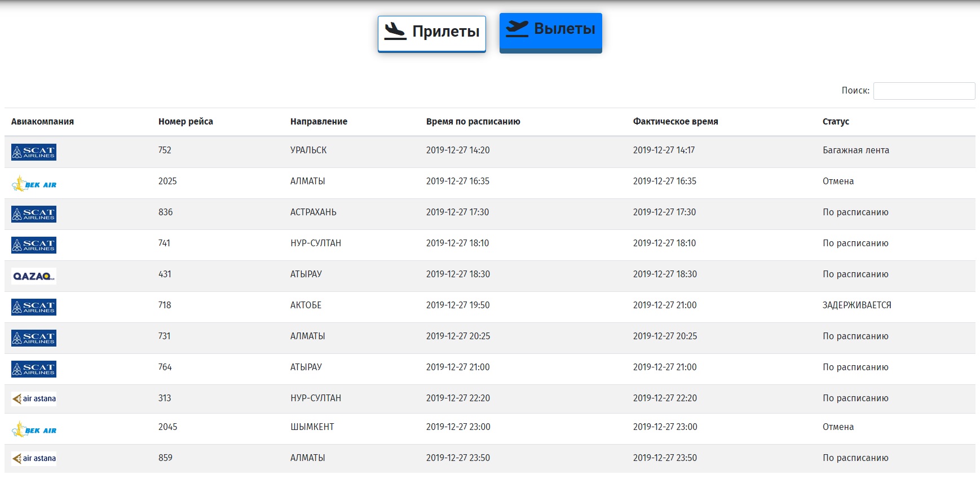Sort table by Авиакомпания column header
The width and height of the screenshot is (980, 479).
pyautogui.click(x=42, y=122)
